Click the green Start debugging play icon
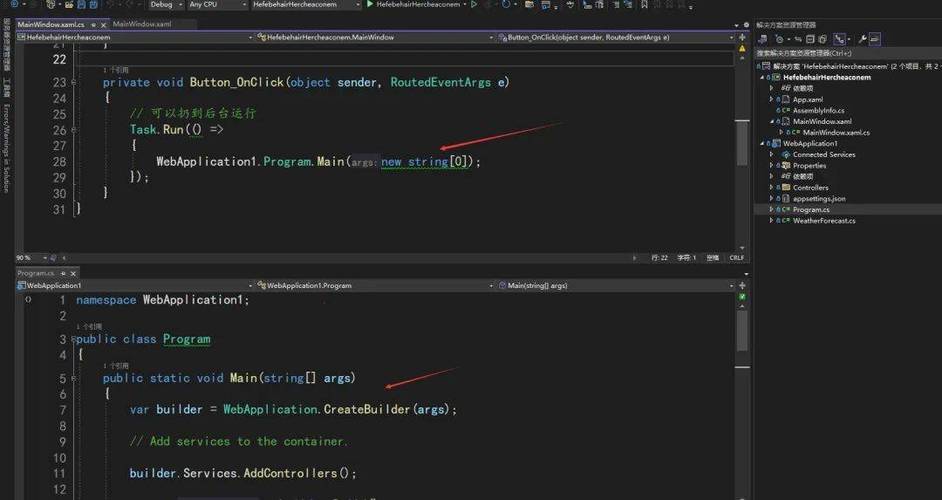The height and width of the screenshot is (500, 942). pyautogui.click(x=370, y=5)
